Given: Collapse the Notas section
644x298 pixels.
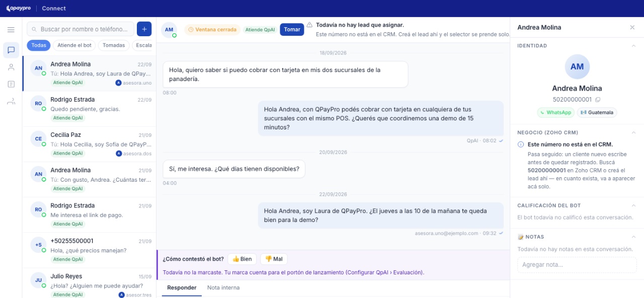Looking at the screenshot, I should tap(633, 237).
